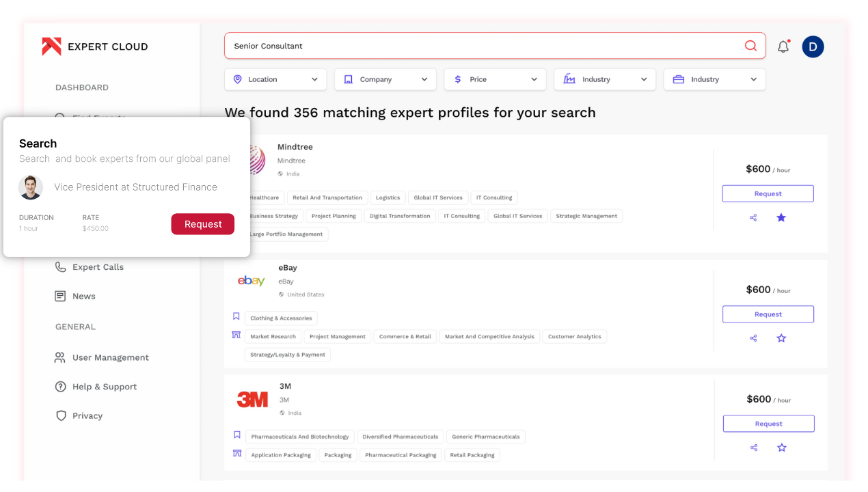
Task: Click share icon on 3M card
Action: [754, 448]
